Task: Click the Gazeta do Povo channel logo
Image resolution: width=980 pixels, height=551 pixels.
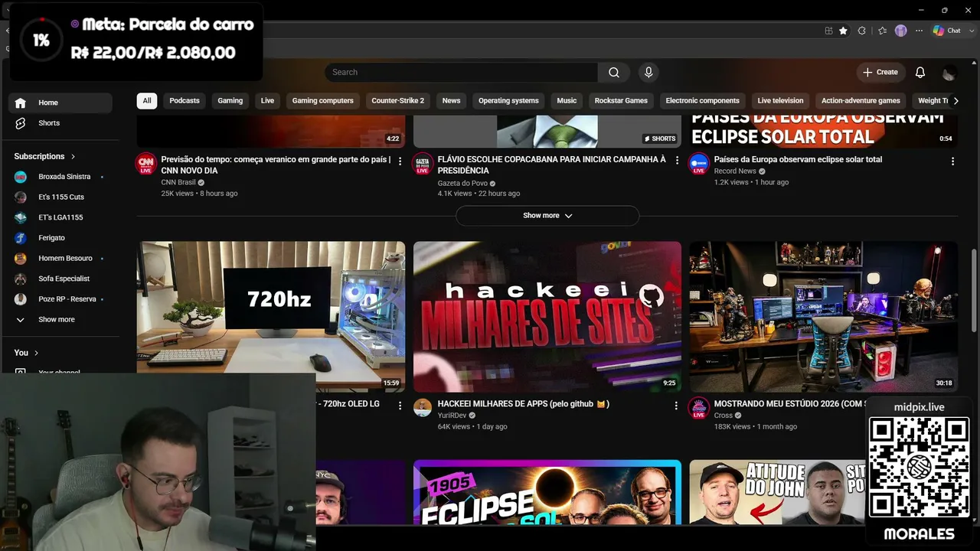Action: coord(423,164)
